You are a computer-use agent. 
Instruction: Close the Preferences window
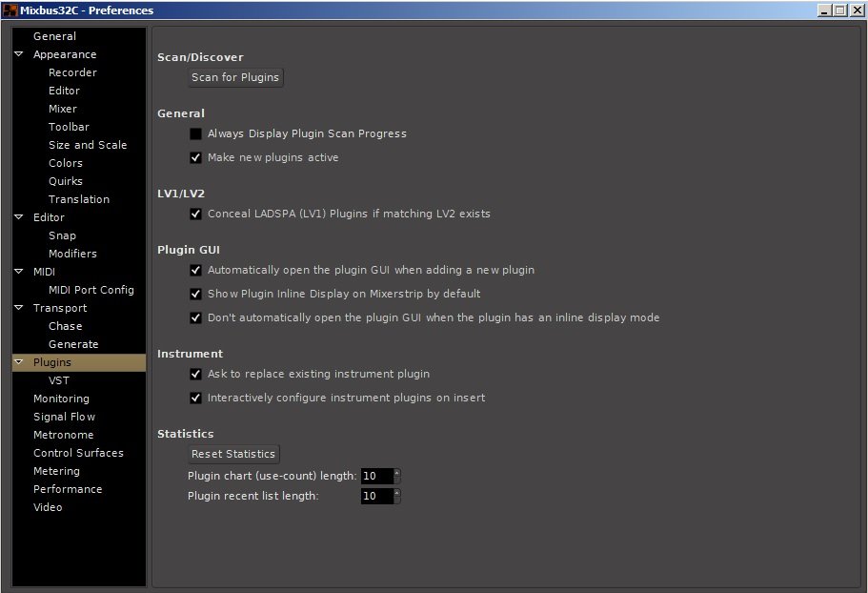click(x=857, y=10)
